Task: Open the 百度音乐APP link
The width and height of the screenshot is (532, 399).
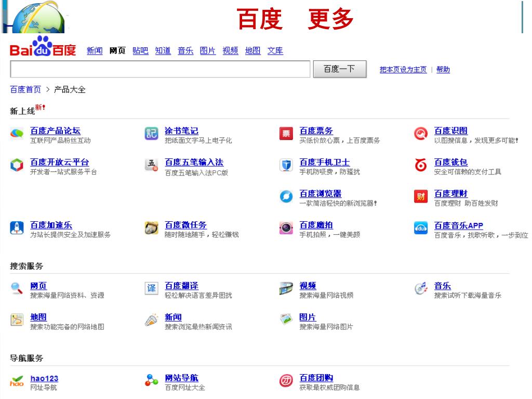Action: pyautogui.click(x=459, y=225)
